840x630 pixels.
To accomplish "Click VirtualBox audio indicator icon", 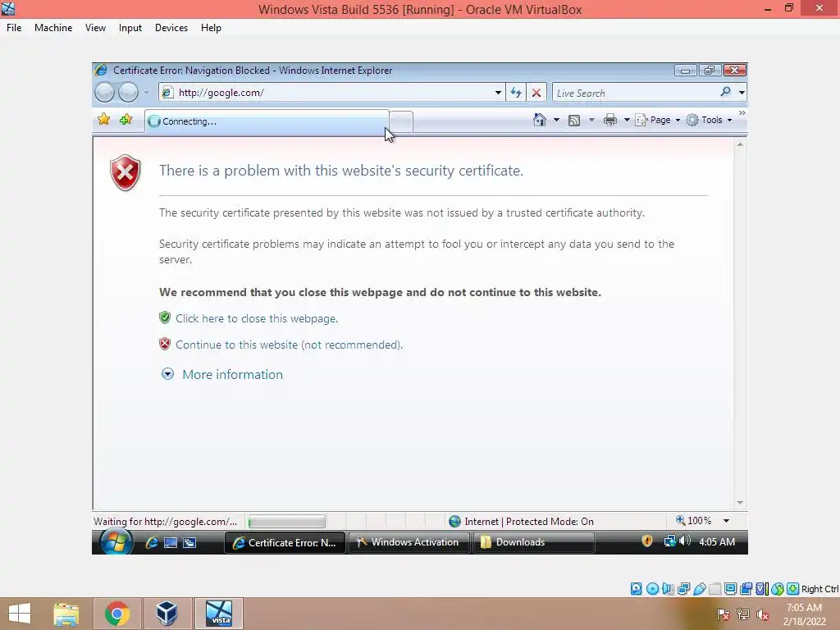I will (x=668, y=589).
